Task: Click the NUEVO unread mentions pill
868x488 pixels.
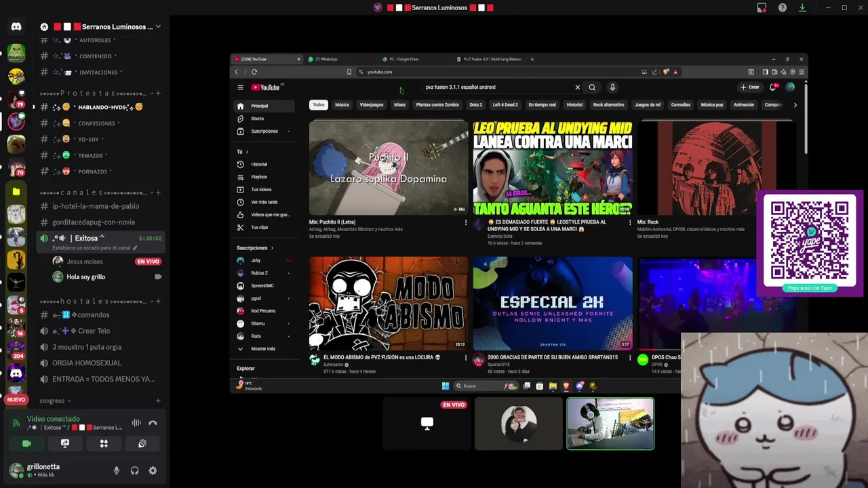Action: [x=16, y=400]
